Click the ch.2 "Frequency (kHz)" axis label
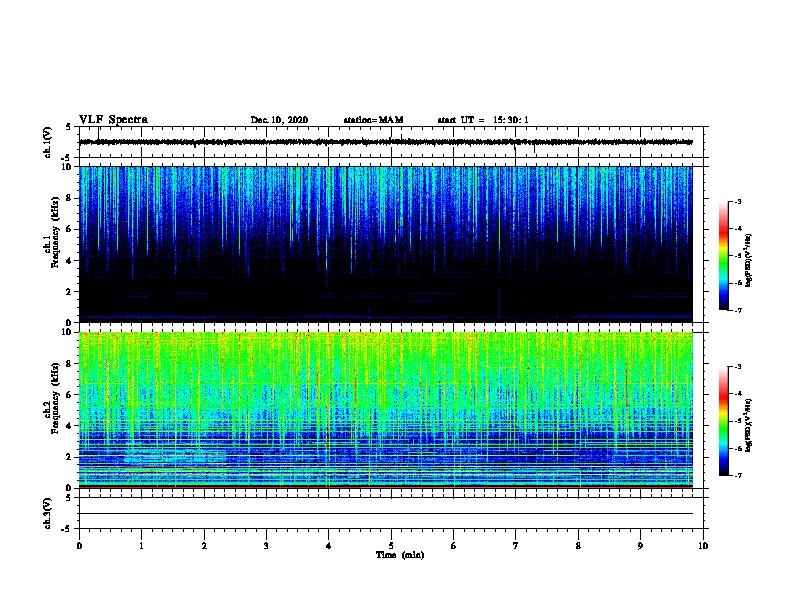 click(55, 398)
